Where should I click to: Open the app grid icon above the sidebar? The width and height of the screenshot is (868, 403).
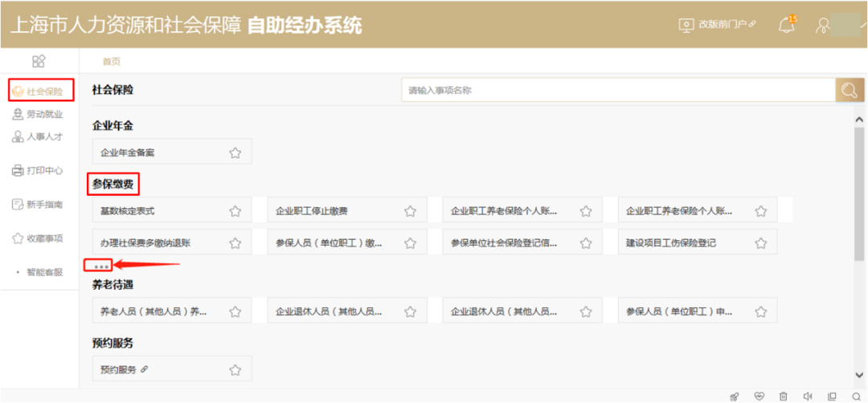(x=39, y=61)
